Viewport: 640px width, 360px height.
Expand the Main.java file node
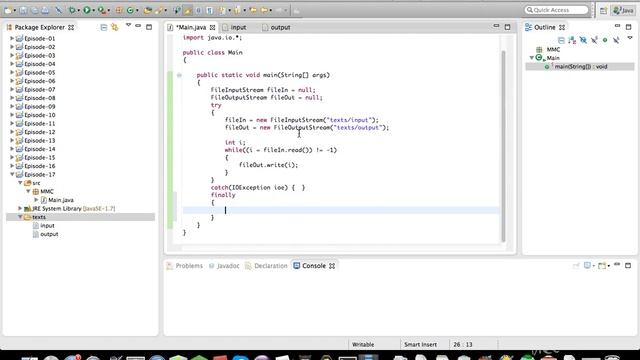36,200
